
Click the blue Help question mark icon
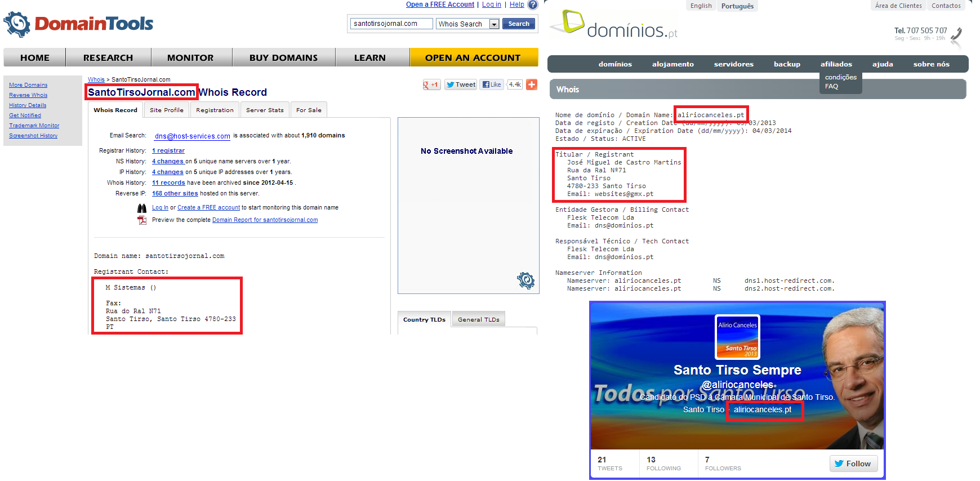[x=532, y=5]
